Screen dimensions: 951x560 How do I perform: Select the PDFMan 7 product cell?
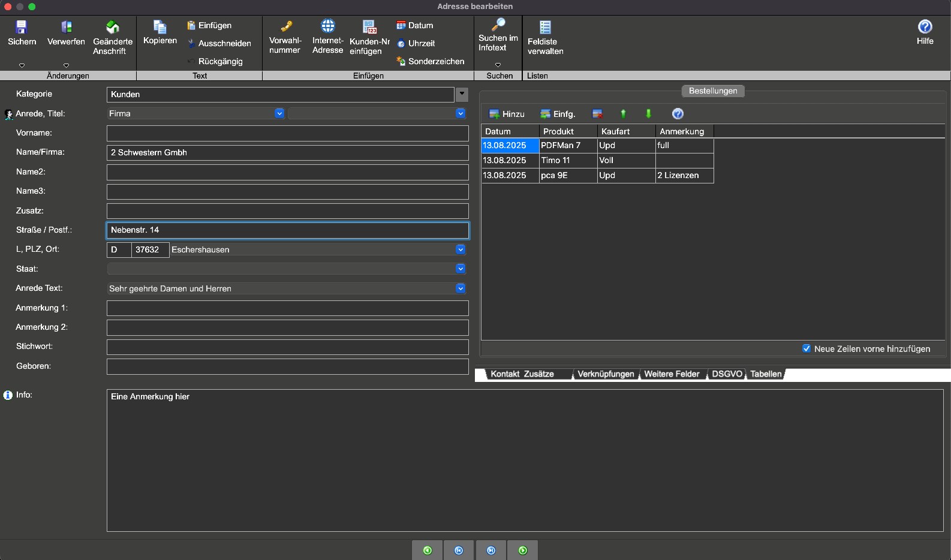tap(568, 145)
